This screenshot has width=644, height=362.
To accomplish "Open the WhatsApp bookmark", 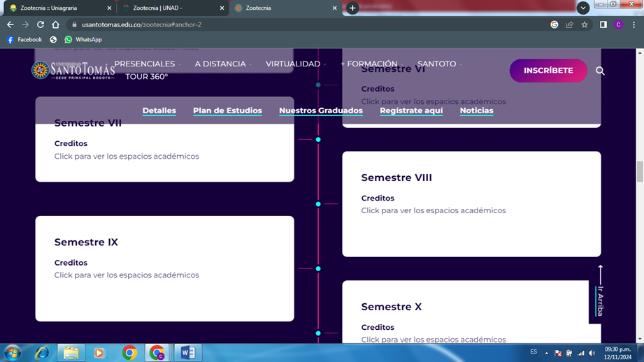I will coord(83,40).
